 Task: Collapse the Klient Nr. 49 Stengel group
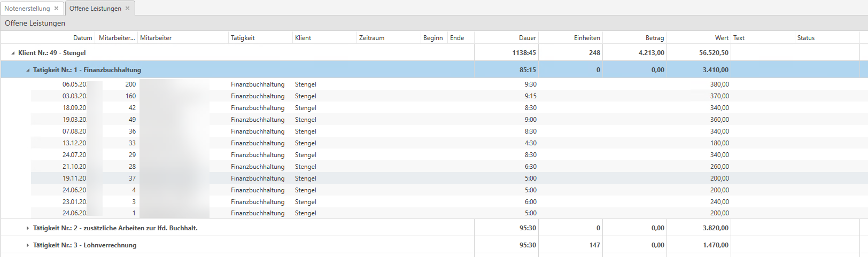[x=13, y=53]
